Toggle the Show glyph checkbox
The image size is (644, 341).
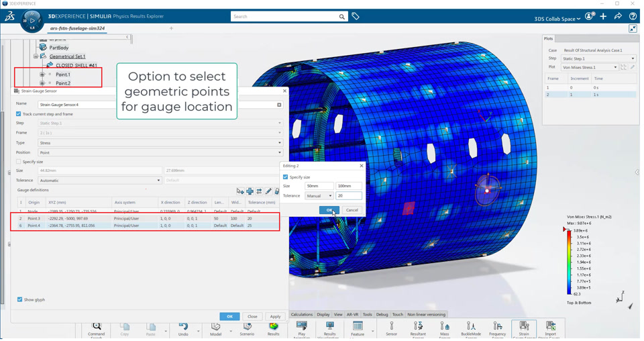[x=19, y=299]
